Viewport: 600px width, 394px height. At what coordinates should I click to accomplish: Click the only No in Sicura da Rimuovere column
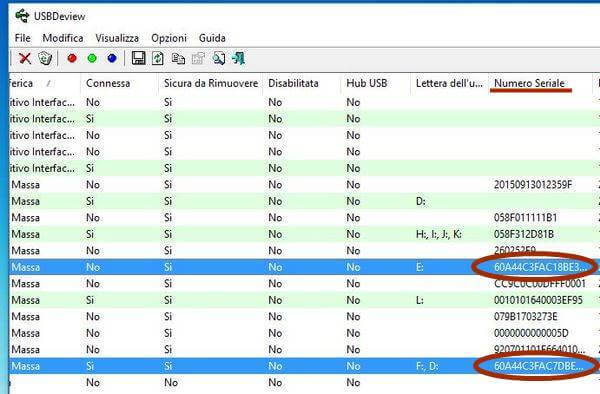(x=171, y=383)
